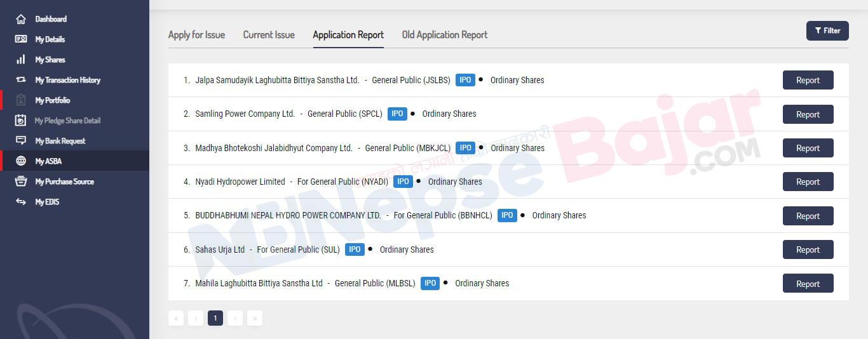Image resolution: width=868 pixels, height=339 pixels.
Task: Navigate to My Portfolio
Action: pos(74,100)
